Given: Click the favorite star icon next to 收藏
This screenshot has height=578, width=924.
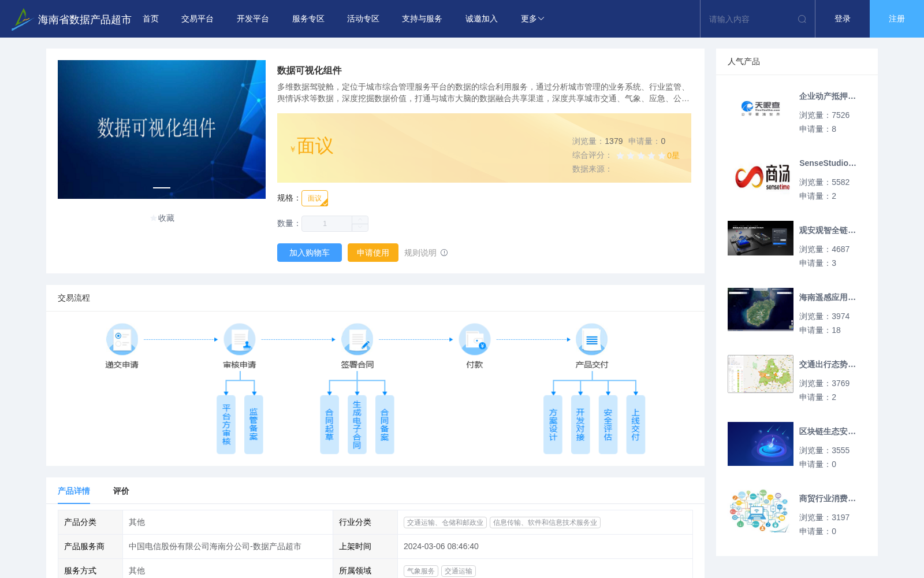Looking at the screenshot, I should pos(154,218).
